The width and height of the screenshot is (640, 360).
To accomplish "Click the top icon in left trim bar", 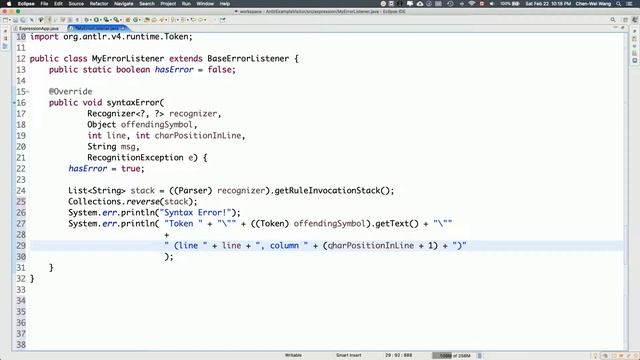I will (x=5, y=31).
